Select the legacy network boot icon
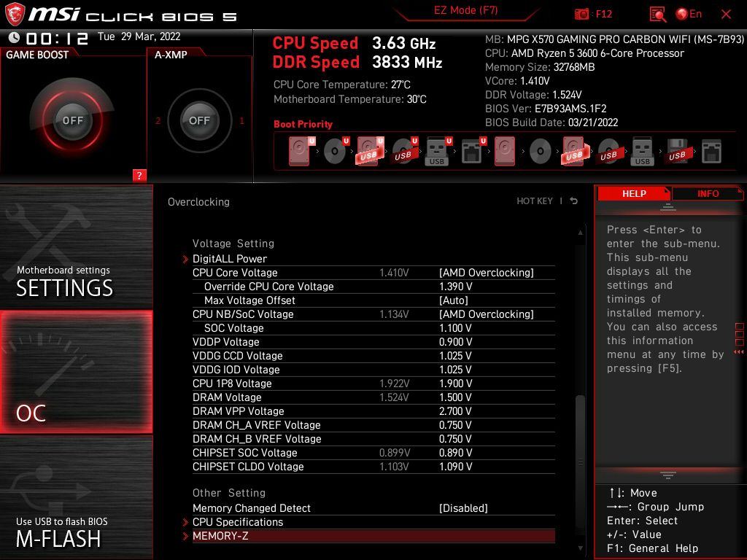This screenshot has height=560, width=747. pos(711,152)
